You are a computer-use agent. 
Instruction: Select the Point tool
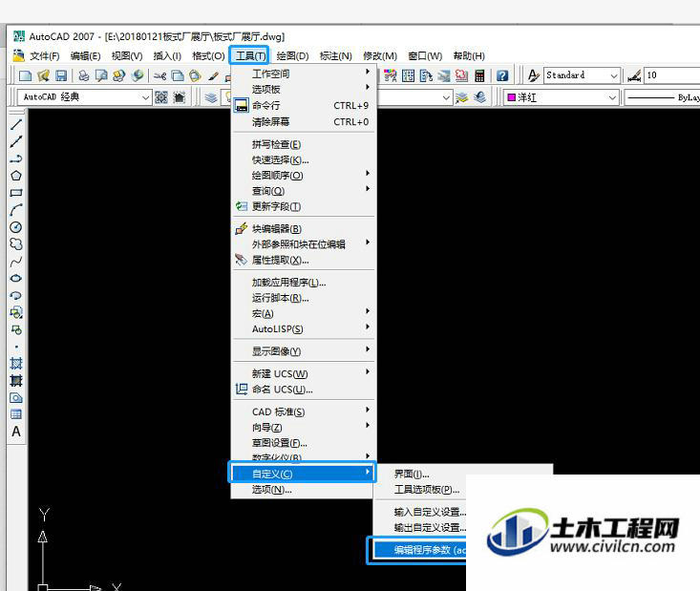[x=16, y=347]
